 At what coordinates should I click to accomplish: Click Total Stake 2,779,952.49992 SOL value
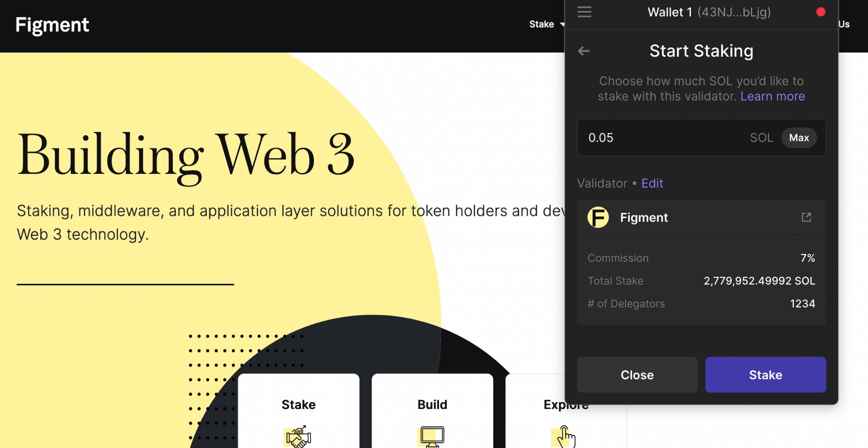(759, 281)
